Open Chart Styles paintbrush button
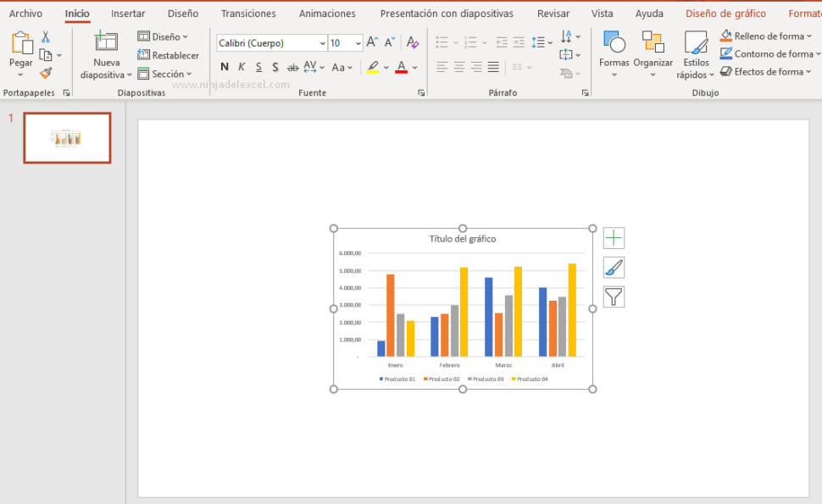The image size is (822, 504). (614, 268)
